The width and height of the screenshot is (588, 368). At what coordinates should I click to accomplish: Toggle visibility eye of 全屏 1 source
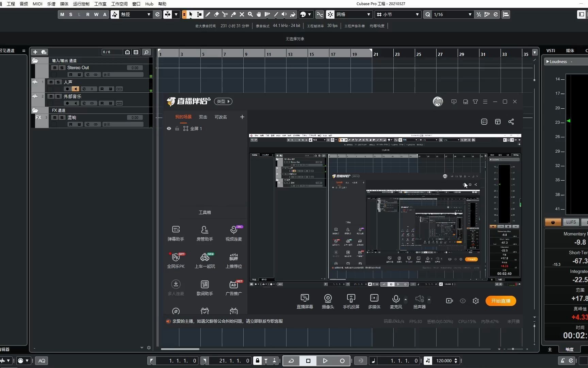[169, 128]
